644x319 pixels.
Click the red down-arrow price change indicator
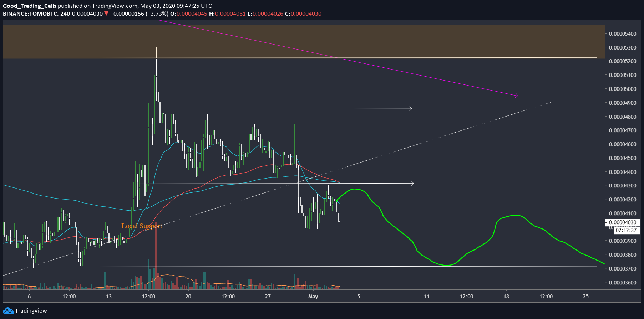click(x=106, y=14)
